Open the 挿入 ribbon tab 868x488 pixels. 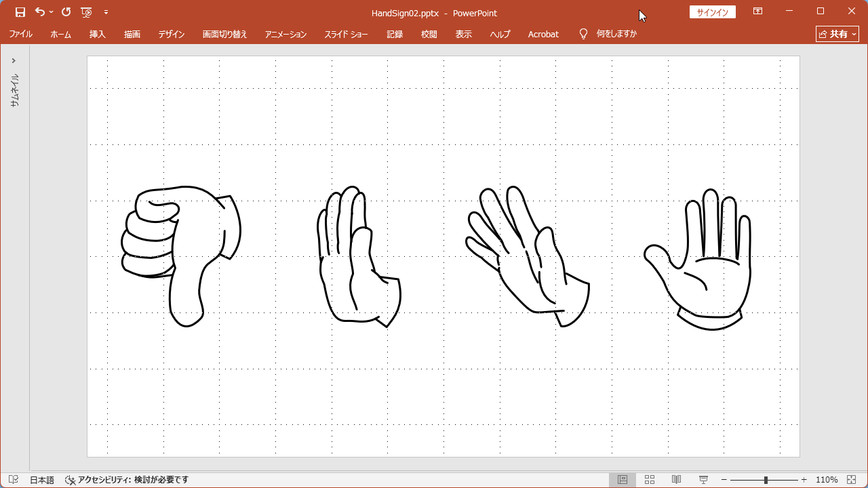point(97,34)
